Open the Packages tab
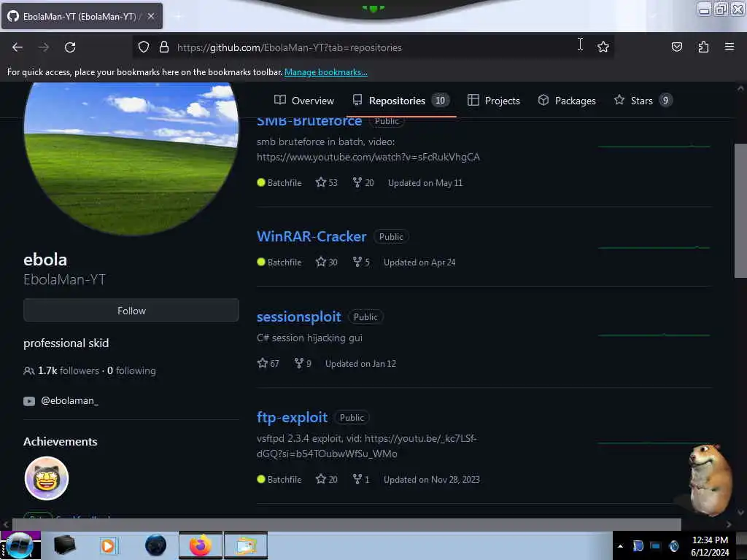The image size is (747, 560). tap(567, 101)
